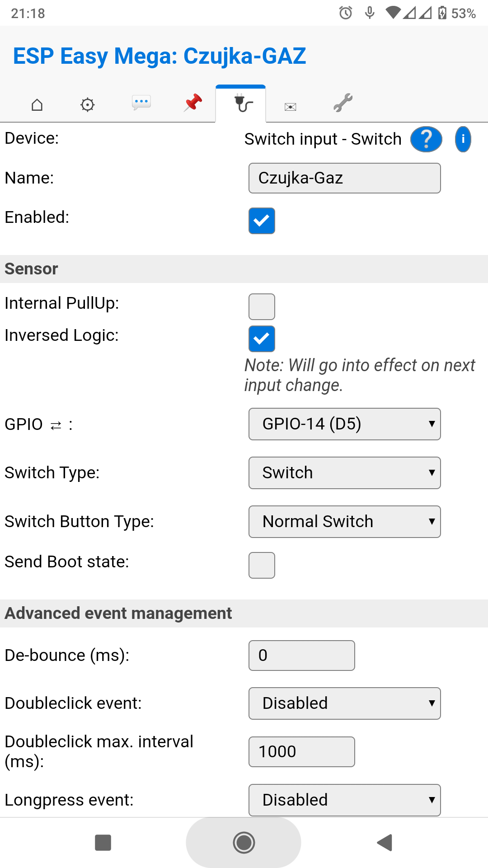Open the Hardware pushpin tab
Viewport: 488px width, 868px height.
click(193, 103)
